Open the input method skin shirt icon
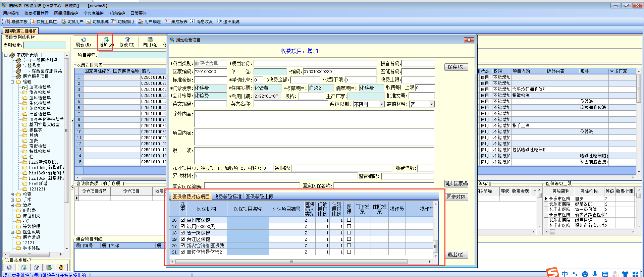The height and width of the screenshot is (277, 644). 625,274
